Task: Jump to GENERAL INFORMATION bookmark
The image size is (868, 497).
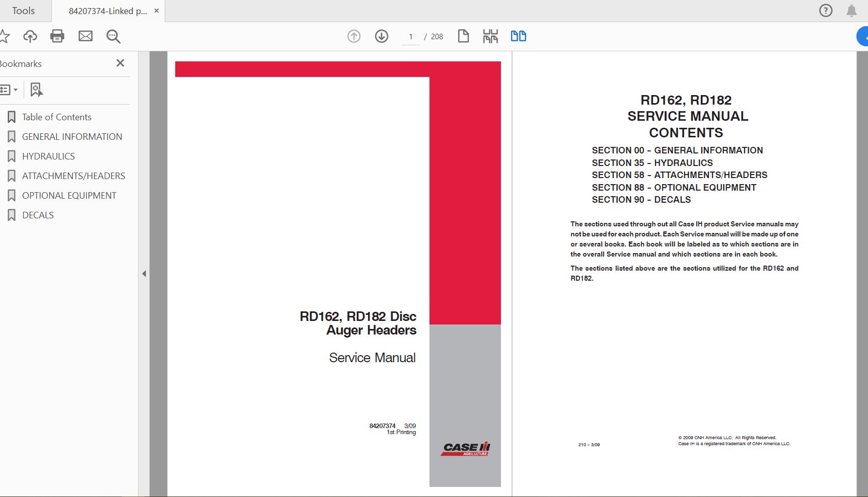Action: (x=72, y=136)
